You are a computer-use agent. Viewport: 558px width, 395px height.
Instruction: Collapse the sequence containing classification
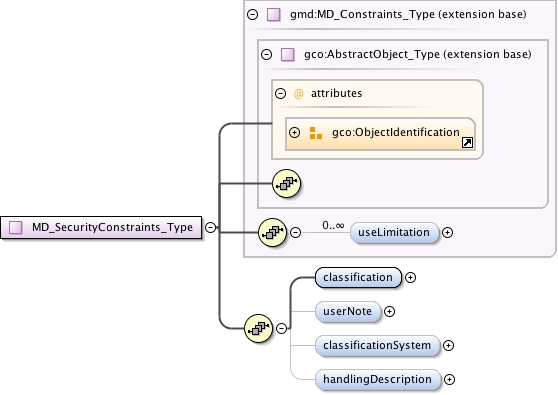[x=281, y=328]
